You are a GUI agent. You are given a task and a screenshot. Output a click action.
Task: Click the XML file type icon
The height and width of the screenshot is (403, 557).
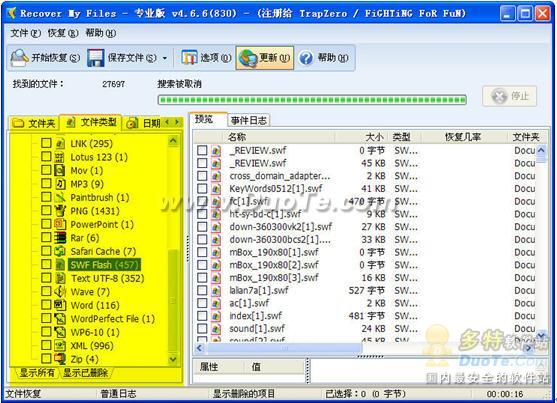pos(60,345)
